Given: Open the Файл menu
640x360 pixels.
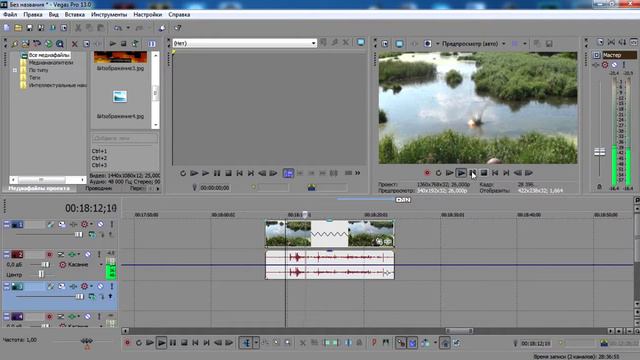Looking at the screenshot, I should click(10, 14).
